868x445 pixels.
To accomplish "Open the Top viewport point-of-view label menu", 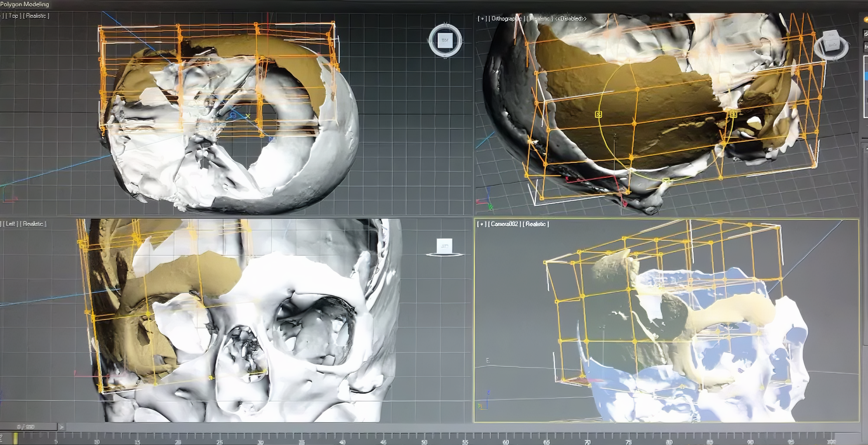I will [x=14, y=16].
